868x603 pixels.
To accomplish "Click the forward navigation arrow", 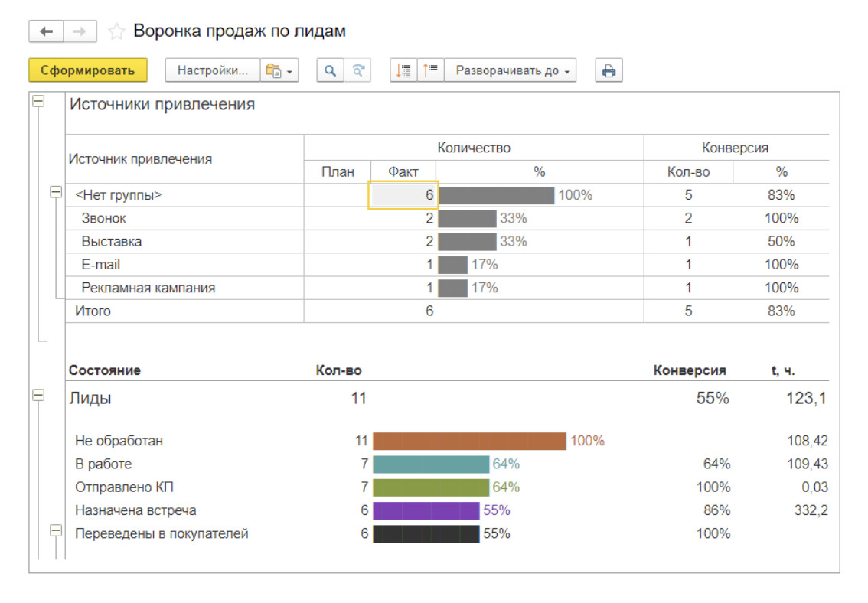I will 79,31.
